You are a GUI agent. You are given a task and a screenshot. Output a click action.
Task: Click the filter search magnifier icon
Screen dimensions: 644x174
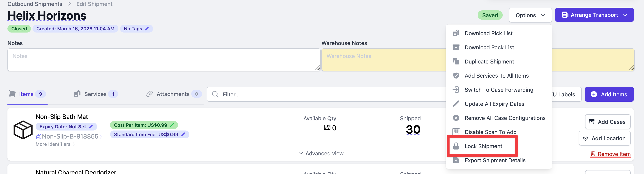click(x=215, y=94)
